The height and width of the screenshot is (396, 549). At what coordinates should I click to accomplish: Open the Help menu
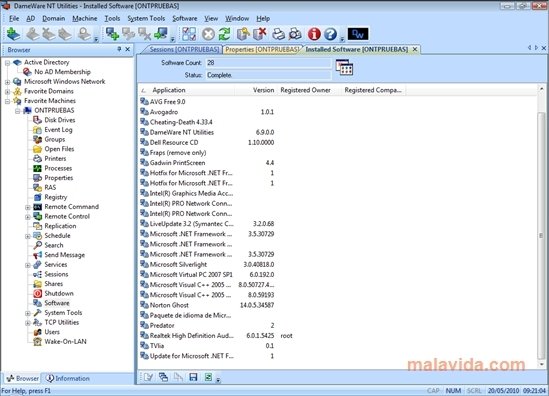point(263,19)
